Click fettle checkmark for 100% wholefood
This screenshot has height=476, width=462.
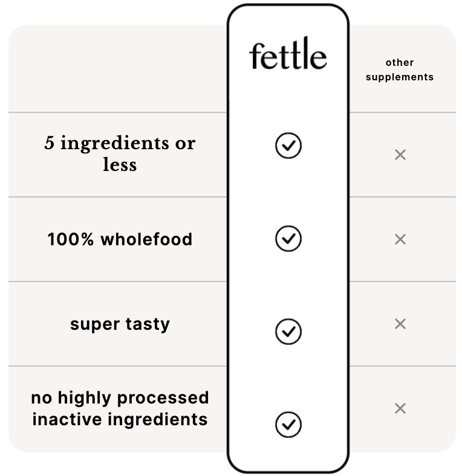288,239
